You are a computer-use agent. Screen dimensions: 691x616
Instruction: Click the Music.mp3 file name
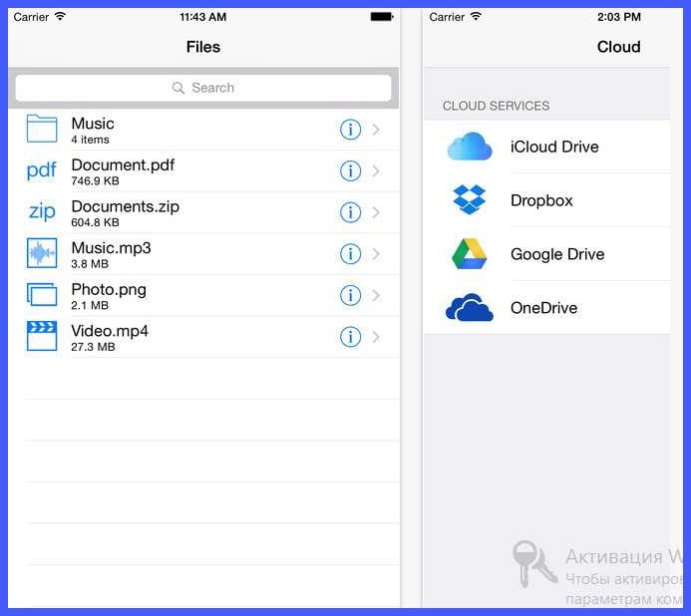[111, 247]
